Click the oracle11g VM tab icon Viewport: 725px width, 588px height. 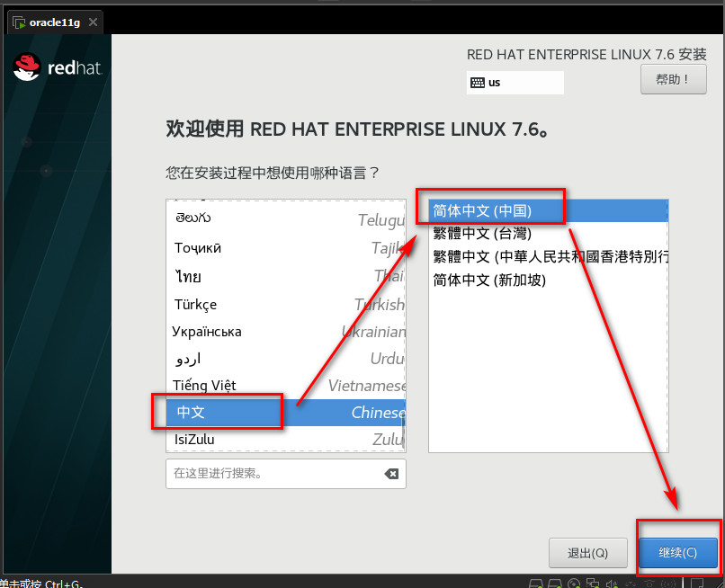(x=19, y=22)
